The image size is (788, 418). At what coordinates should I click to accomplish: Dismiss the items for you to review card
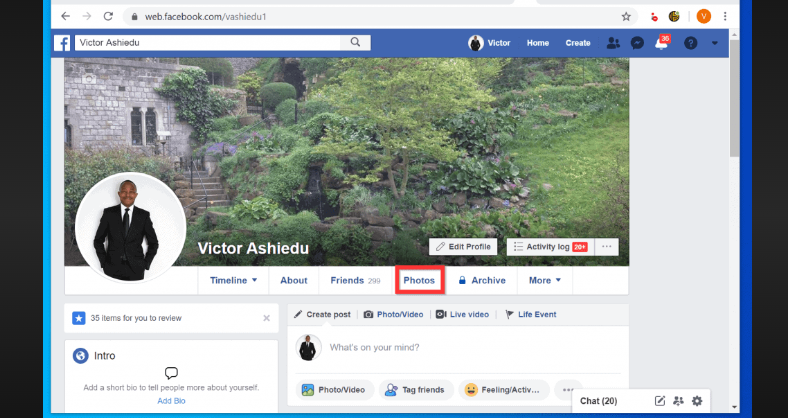pyautogui.click(x=266, y=318)
